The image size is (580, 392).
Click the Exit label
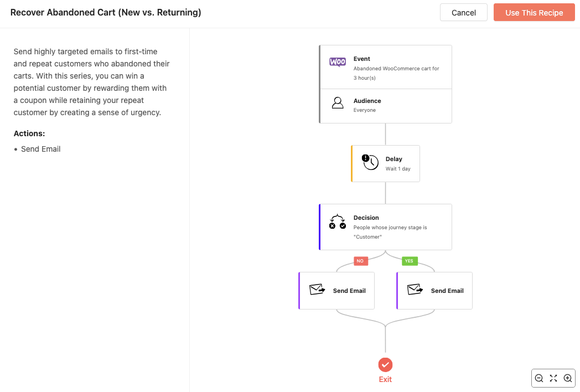coord(385,379)
